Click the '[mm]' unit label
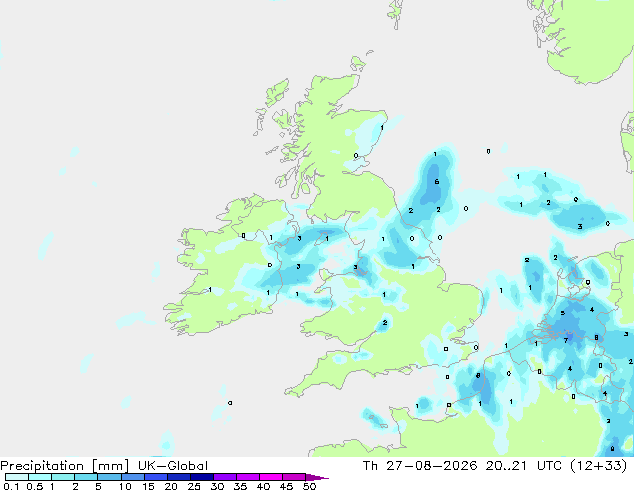The image size is (634, 490). click(110, 466)
